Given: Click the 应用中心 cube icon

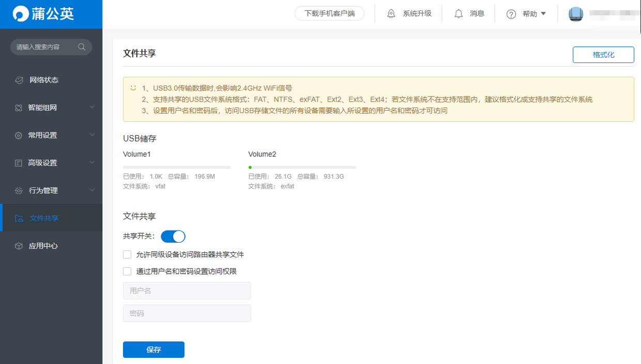Looking at the screenshot, I should (x=19, y=246).
